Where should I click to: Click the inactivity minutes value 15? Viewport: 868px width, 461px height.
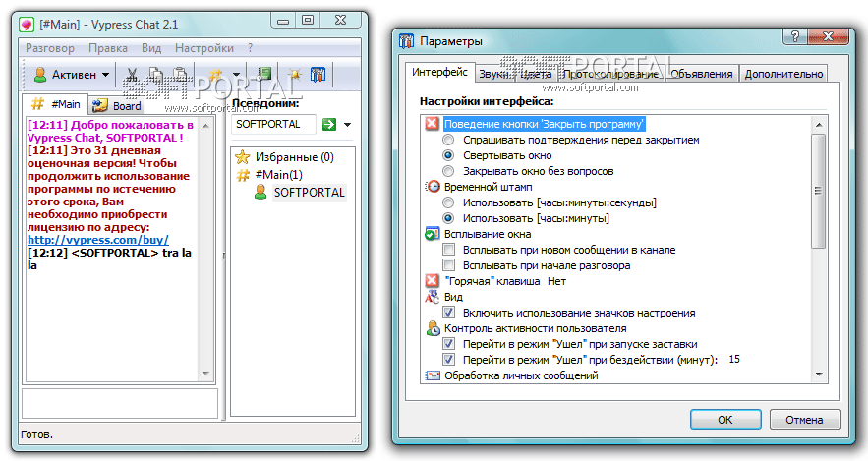[x=734, y=359]
